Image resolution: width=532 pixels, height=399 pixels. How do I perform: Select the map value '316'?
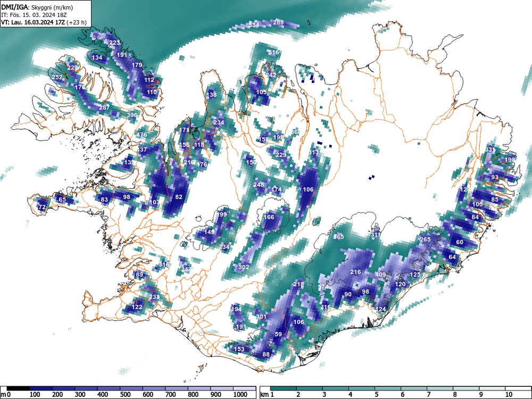tap(164, 264)
